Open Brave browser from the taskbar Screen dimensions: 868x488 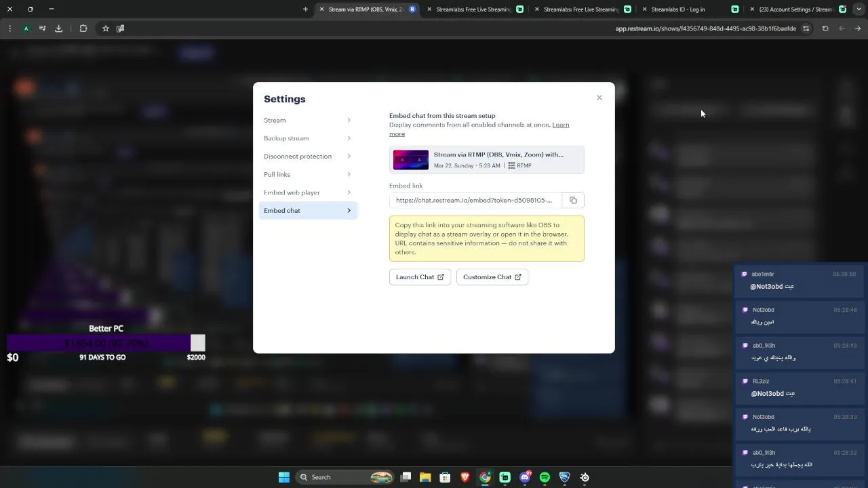(x=465, y=477)
